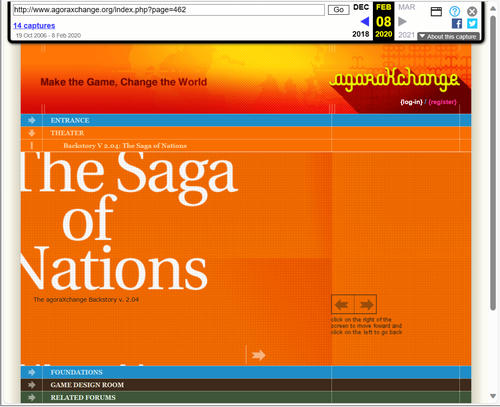The height and width of the screenshot is (407, 500).
Task: Expand the Entrance section arrow
Action: point(32,120)
